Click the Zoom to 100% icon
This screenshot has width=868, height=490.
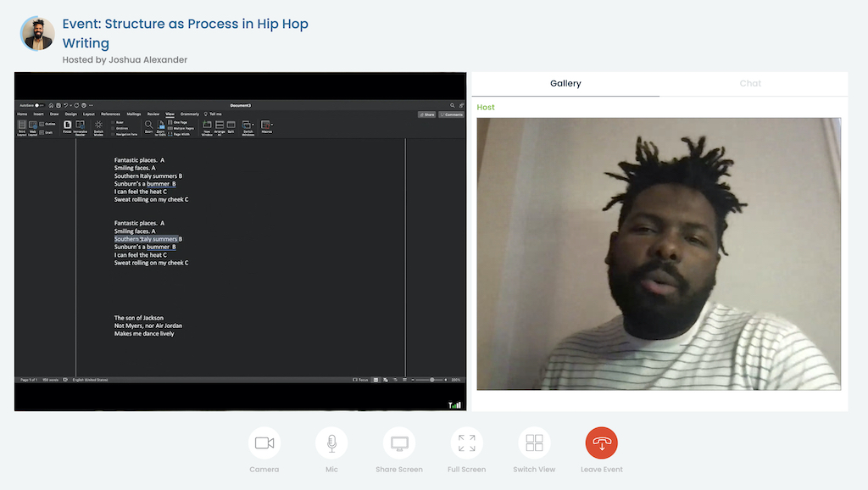(160, 128)
